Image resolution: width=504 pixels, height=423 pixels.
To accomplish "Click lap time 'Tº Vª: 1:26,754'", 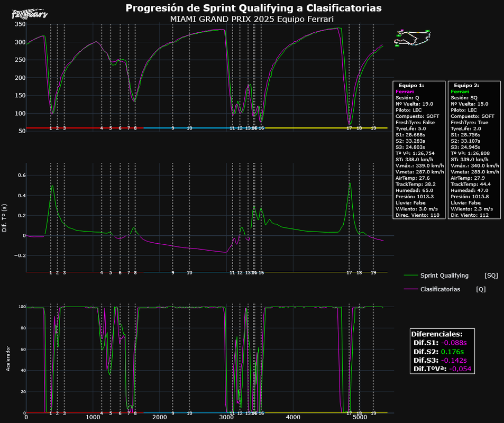I will coord(415,153).
